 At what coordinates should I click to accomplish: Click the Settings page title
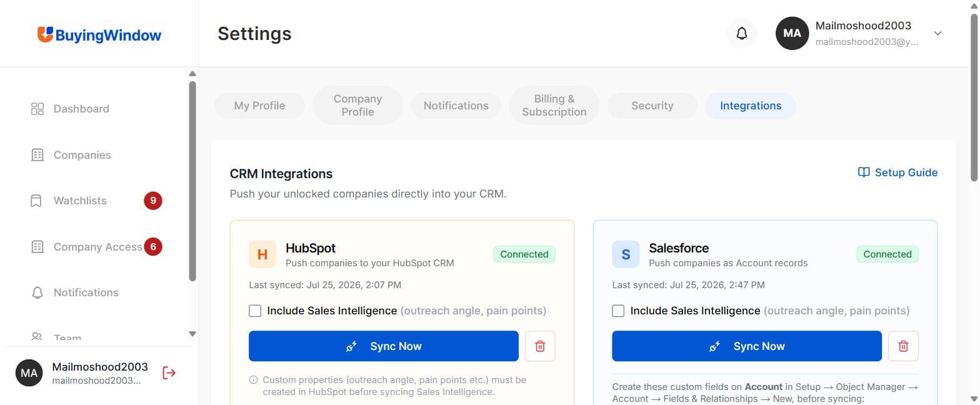tap(254, 34)
